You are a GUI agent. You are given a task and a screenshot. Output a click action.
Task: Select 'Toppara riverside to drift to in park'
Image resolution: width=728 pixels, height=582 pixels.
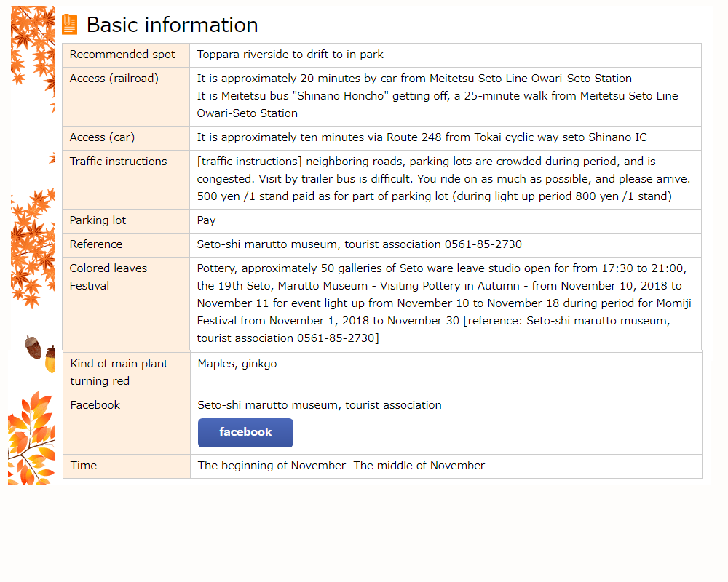click(290, 55)
